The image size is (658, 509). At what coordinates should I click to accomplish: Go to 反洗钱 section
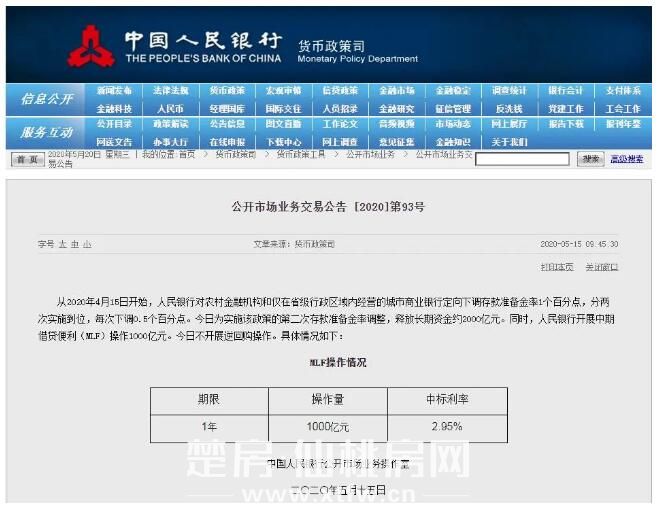[x=509, y=109]
